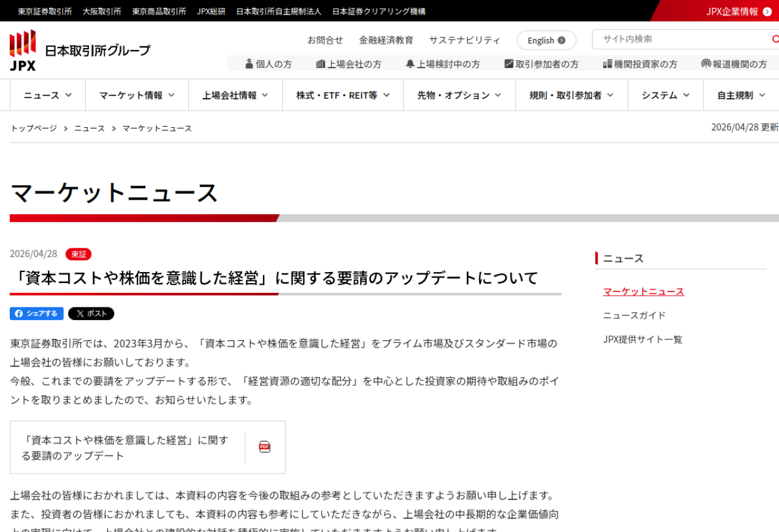Click the 2026/04/28 更新 update date
779x532 pixels.
745,127
